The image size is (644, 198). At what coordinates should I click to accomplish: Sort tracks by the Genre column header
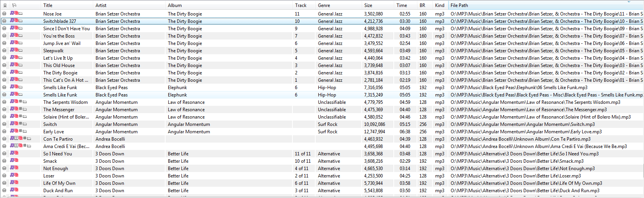pos(324,5)
